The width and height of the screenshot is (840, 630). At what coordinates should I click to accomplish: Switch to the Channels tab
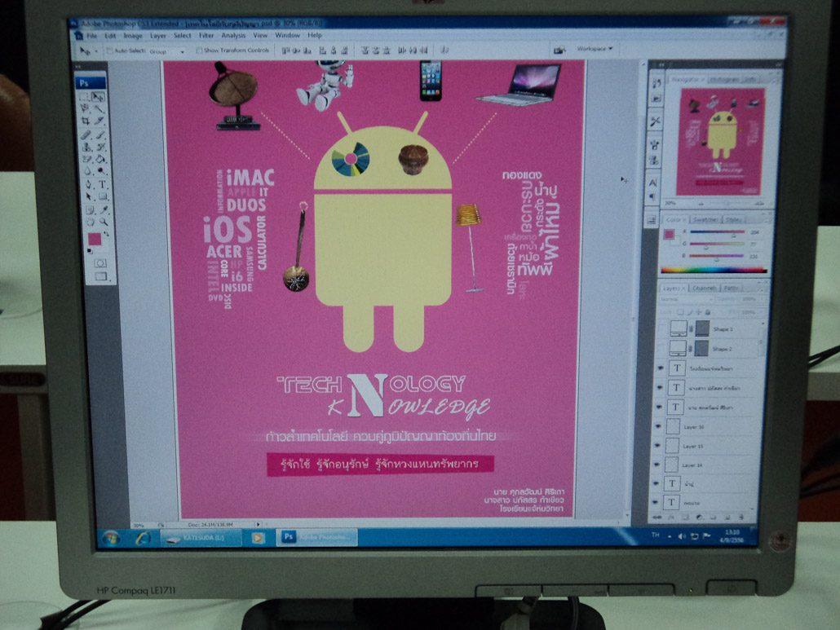pyautogui.click(x=704, y=288)
